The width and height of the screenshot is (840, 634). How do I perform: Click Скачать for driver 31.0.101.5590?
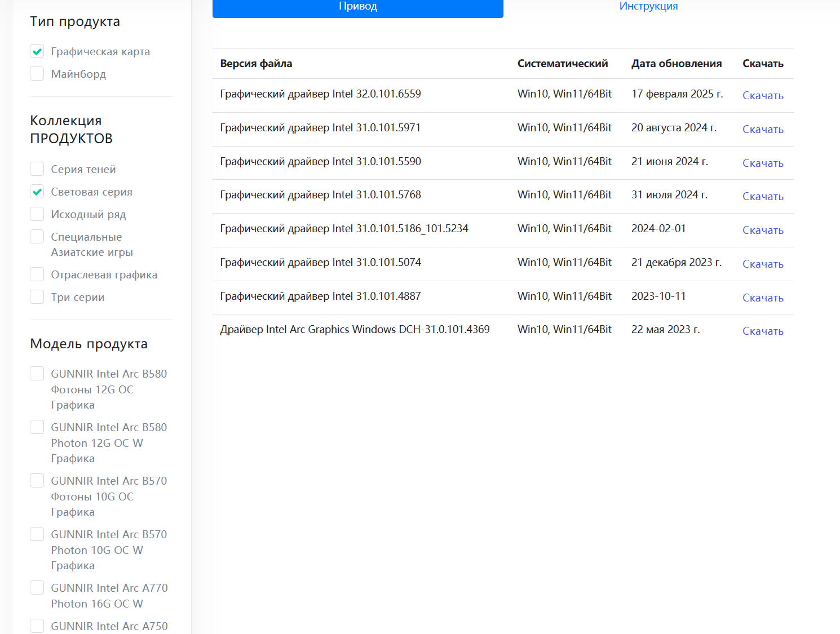click(763, 163)
